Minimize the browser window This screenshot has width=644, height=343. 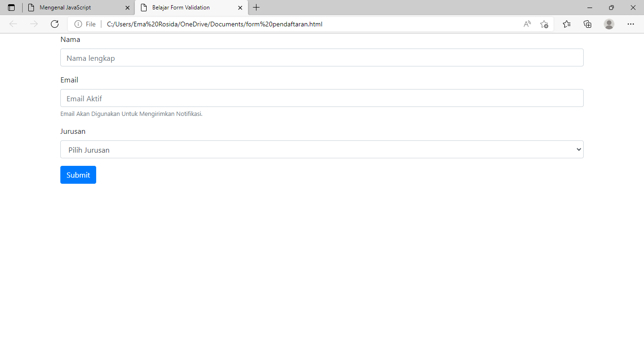point(590,8)
